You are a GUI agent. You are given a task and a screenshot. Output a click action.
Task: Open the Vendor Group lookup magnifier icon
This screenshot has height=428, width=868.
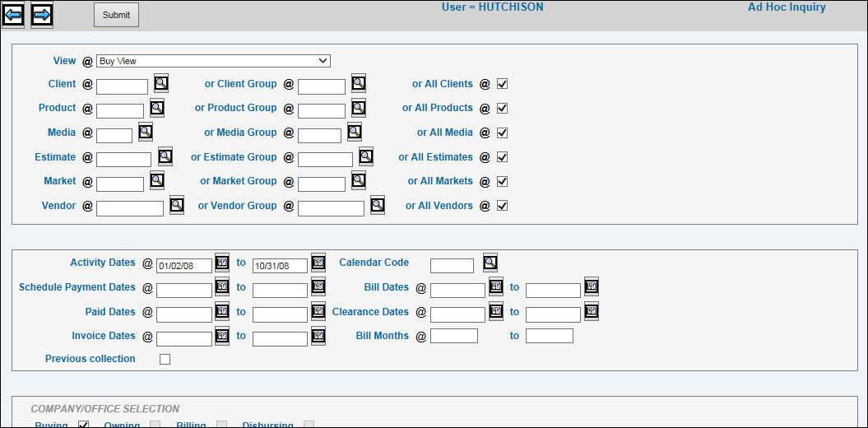click(x=378, y=205)
